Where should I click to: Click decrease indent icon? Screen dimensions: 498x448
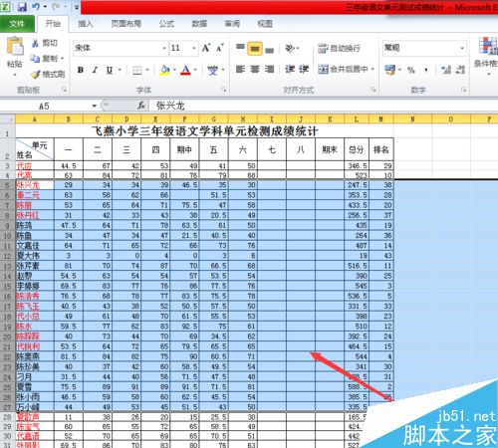290,69
